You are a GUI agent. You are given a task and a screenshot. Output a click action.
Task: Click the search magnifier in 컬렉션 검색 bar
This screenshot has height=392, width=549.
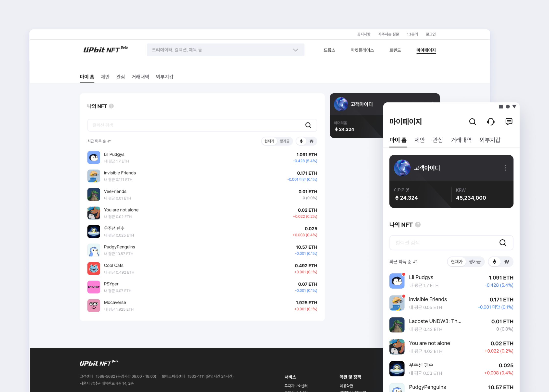[x=308, y=125]
